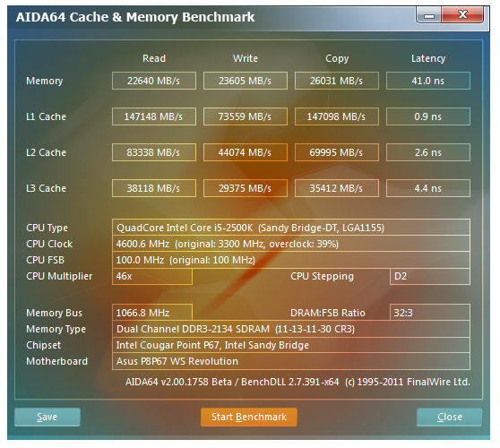Viewport: 500px width, 448px height.
Task: Click L3 Cache Latency 4.4 ns cell
Action: coord(428,188)
